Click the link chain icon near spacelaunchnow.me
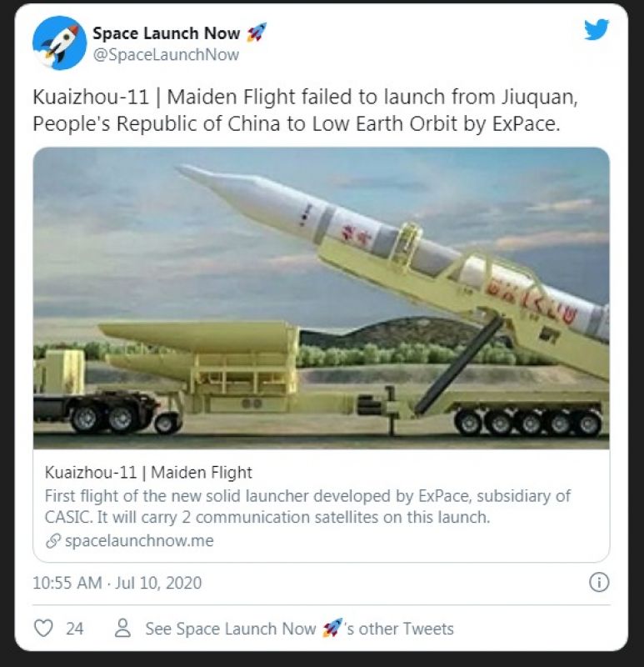This screenshot has height=667, width=644. click(53, 541)
